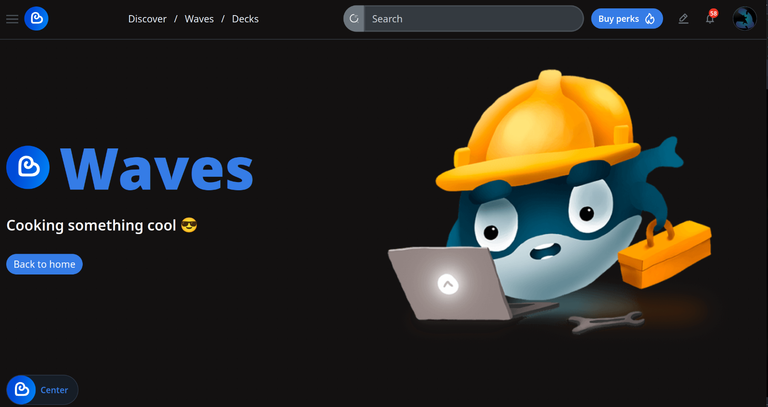
Task: Click the 'Cooking something cool' text
Action: pos(102,225)
